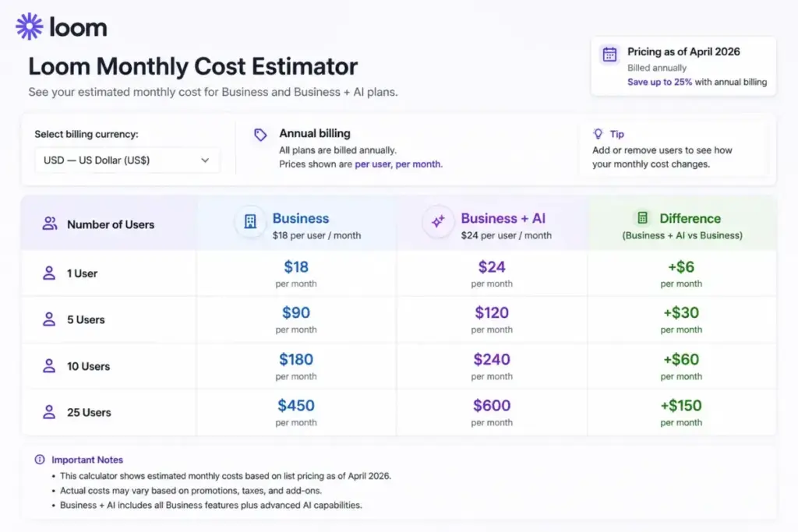The height and width of the screenshot is (532, 798).
Task: Click the Loom logo
Action: pyautogui.click(x=61, y=26)
